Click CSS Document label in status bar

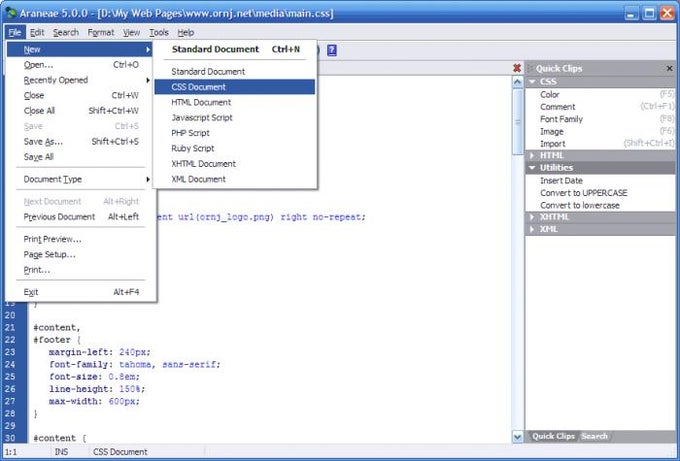120,452
